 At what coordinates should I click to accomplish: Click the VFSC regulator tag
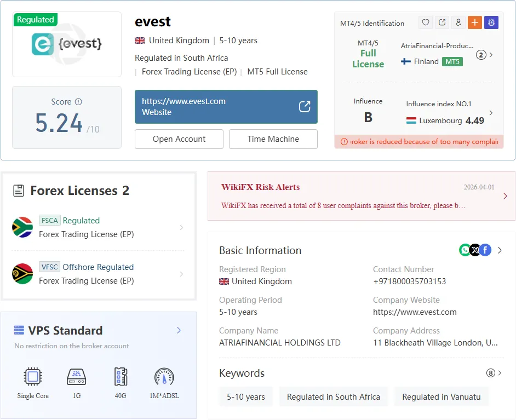tap(50, 267)
